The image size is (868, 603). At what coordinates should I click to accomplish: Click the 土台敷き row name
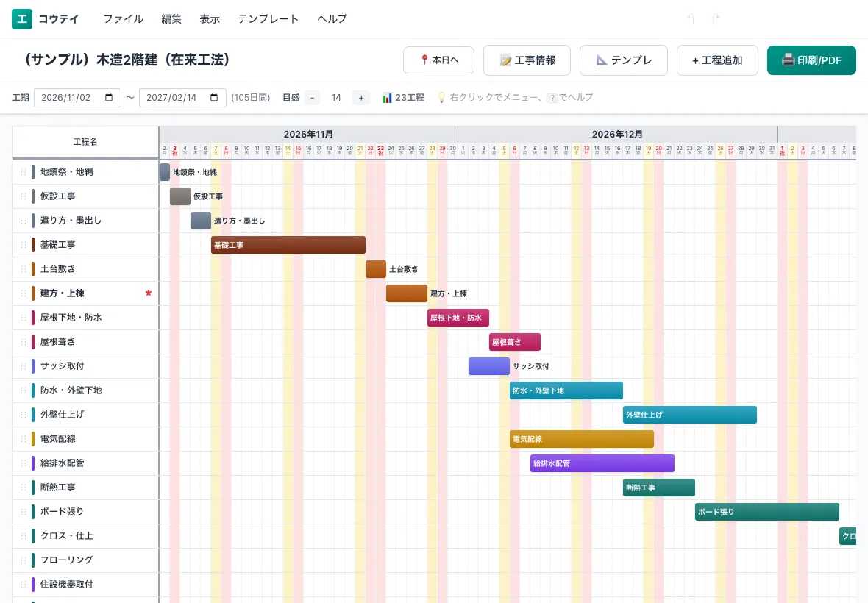click(57, 269)
